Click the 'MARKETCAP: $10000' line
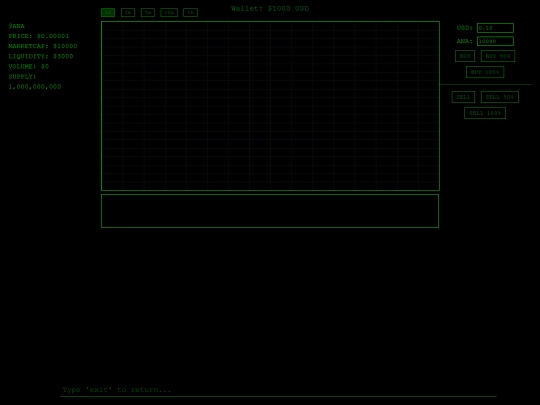Image resolution: width=540 pixels, height=405 pixels. pyautogui.click(x=43, y=46)
